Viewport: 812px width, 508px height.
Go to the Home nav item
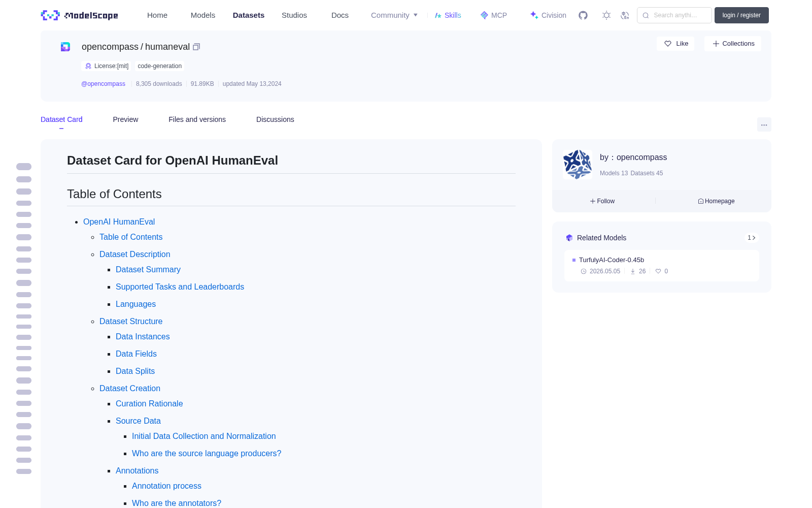pyautogui.click(x=157, y=15)
